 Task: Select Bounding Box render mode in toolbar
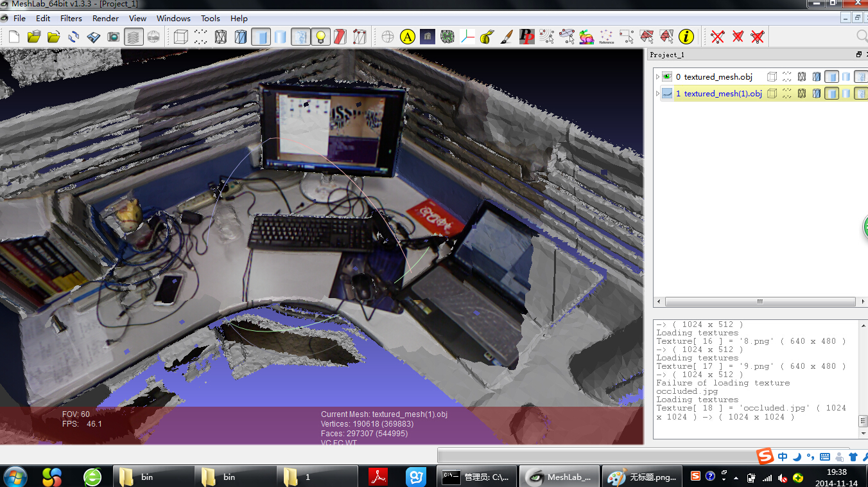pos(181,37)
